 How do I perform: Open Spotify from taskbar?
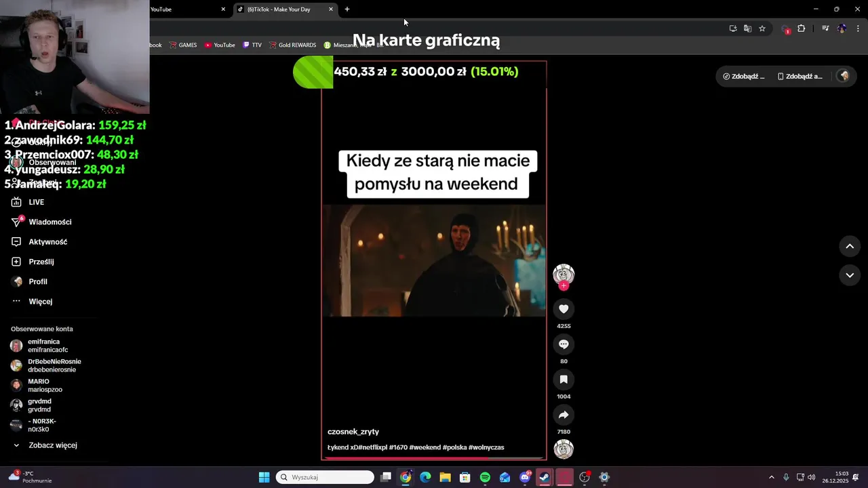point(485,477)
